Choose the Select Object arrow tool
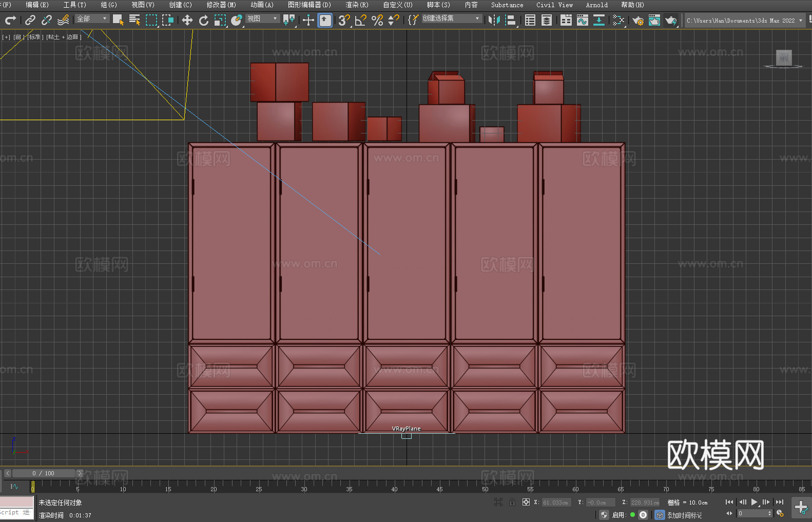812x522 pixels. point(118,20)
